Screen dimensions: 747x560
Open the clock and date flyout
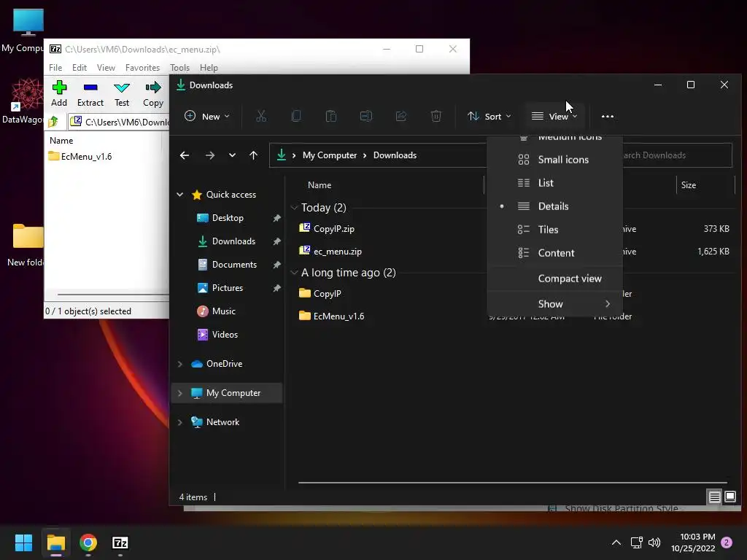[x=693, y=542]
